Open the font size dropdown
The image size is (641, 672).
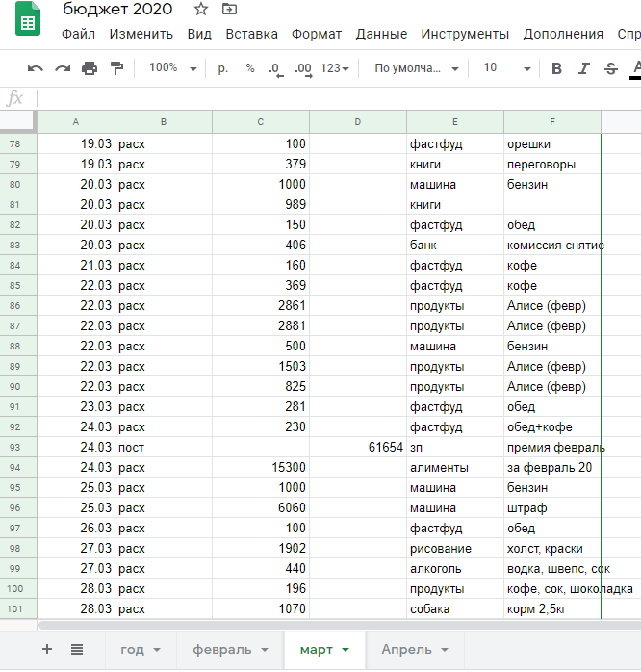tap(507, 68)
